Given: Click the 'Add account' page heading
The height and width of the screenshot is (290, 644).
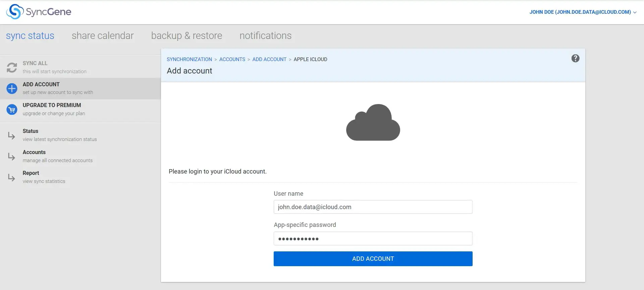Looking at the screenshot, I should click(190, 71).
